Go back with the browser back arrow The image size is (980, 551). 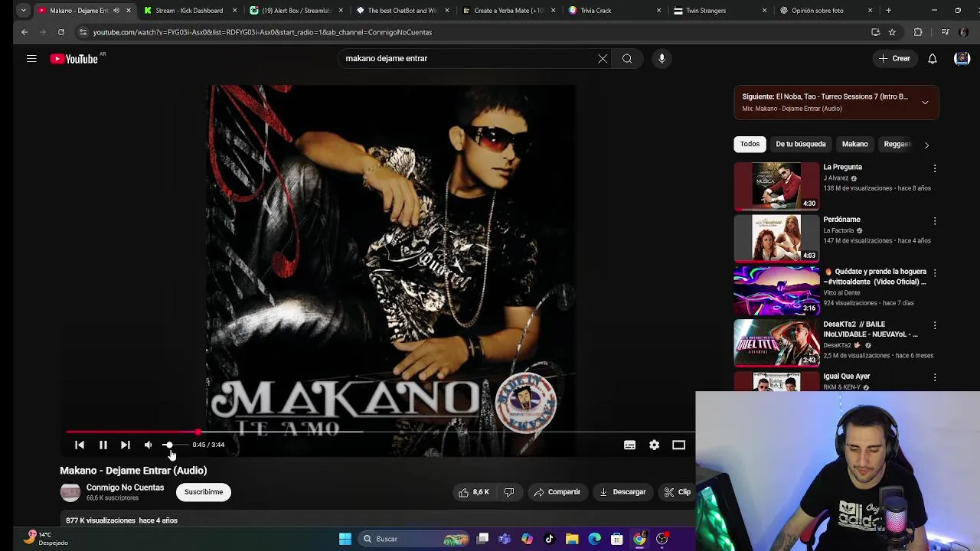[x=24, y=32]
